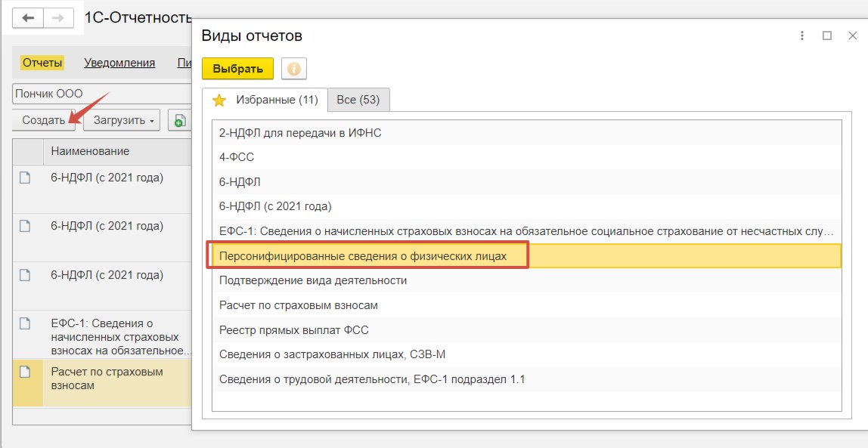Open the info icon next to Выбрать
This screenshot has height=448, width=868.
coord(294,70)
